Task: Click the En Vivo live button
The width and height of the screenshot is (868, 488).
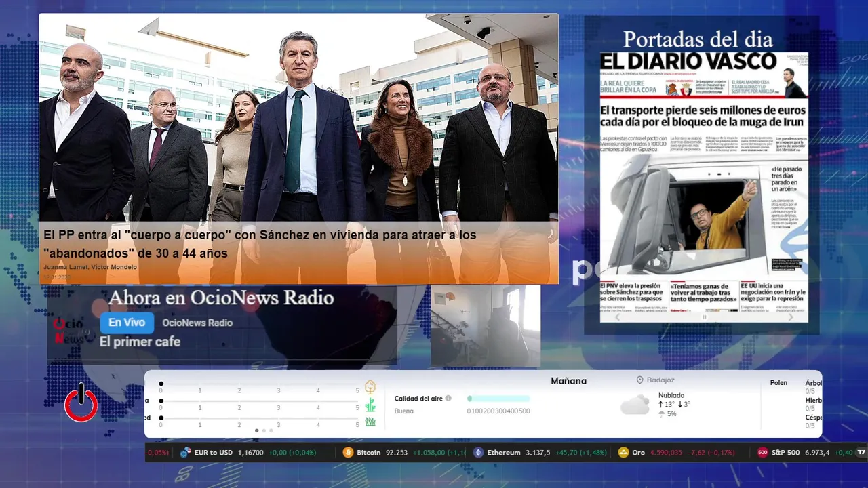Action: pyautogui.click(x=127, y=323)
